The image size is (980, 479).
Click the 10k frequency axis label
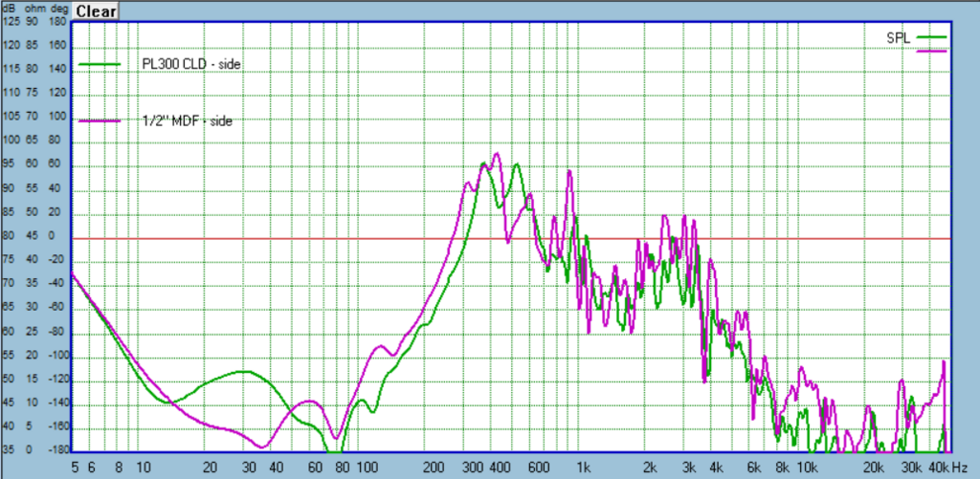coord(807,468)
